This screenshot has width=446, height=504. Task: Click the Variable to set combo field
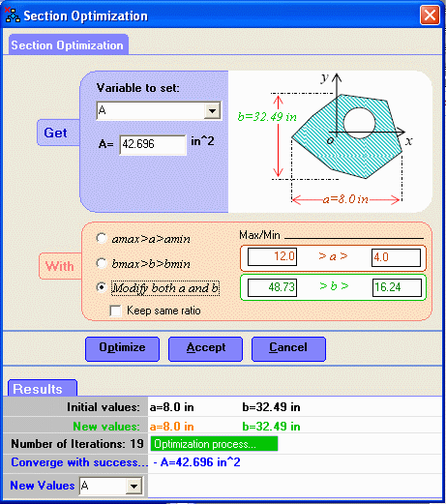click(x=159, y=111)
